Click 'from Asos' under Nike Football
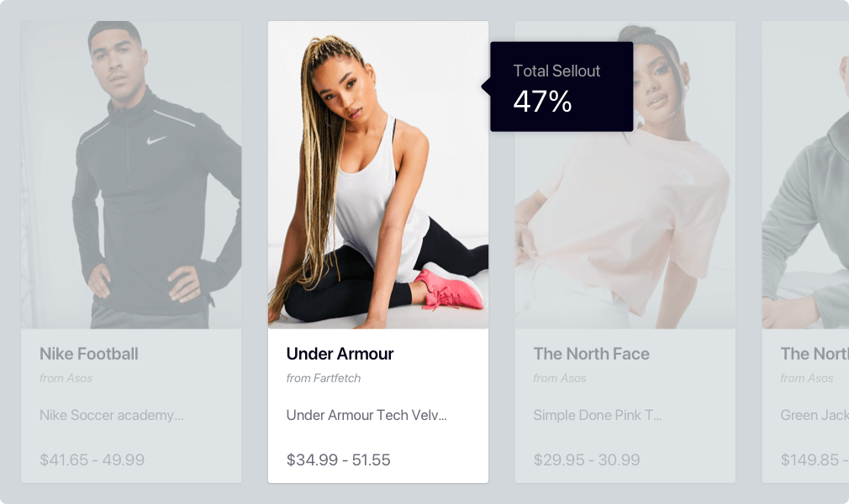 pyautogui.click(x=66, y=378)
